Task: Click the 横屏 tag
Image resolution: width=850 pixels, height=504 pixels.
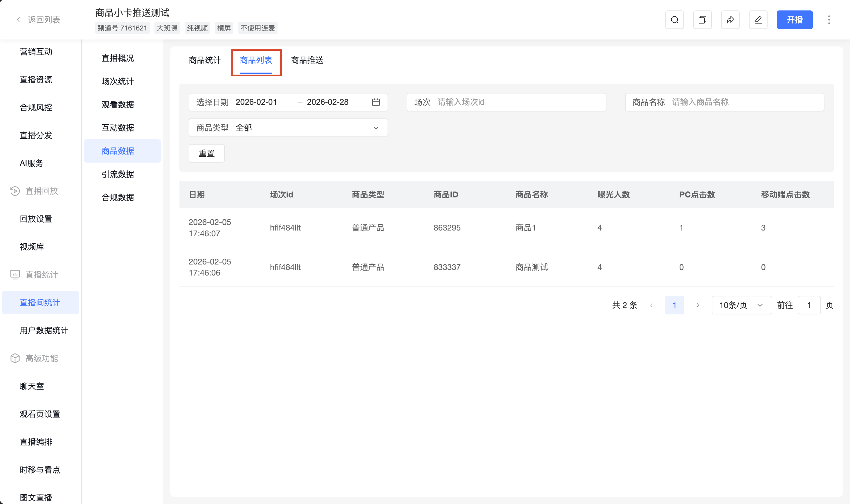Action: 224,28
